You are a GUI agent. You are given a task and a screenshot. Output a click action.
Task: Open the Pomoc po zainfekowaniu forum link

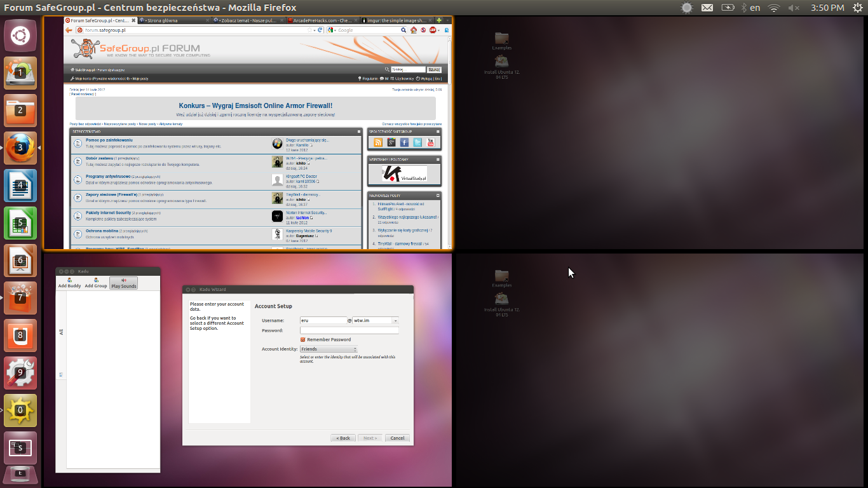(109, 140)
